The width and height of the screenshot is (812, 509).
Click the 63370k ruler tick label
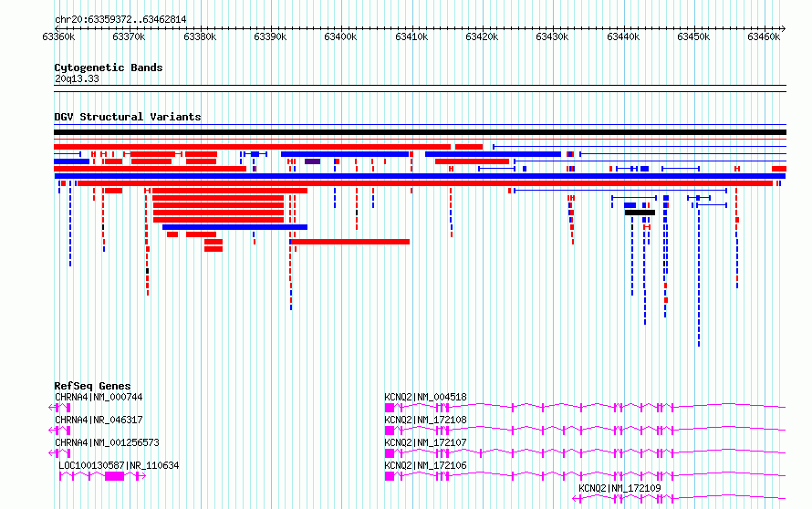tap(129, 36)
